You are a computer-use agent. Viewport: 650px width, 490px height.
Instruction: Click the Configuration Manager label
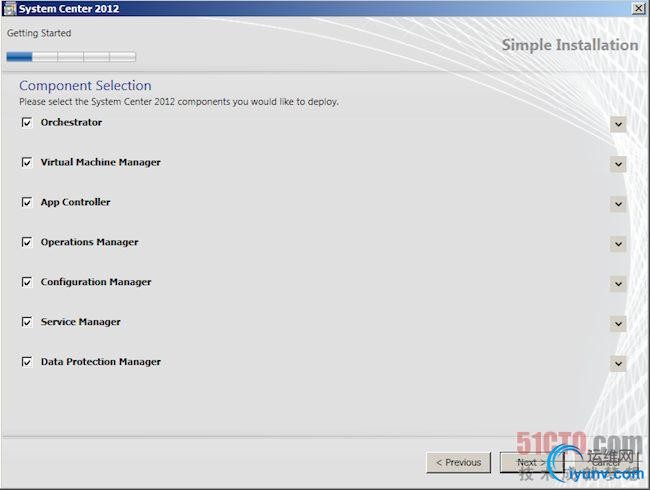pyautogui.click(x=96, y=282)
